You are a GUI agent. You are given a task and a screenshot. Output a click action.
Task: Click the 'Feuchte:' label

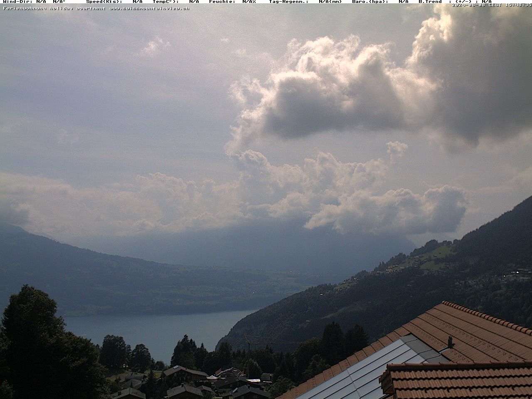[222, 2]
